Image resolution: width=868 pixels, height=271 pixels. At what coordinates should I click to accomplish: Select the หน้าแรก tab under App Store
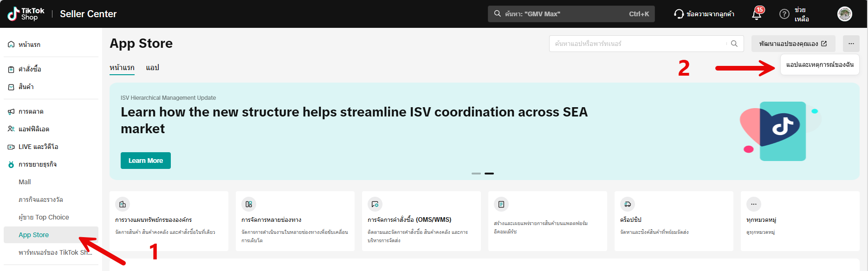coord(122,68)
